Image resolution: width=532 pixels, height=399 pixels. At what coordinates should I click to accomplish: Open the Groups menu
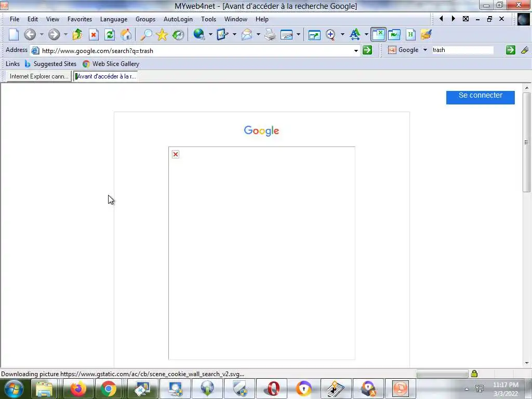pos(145,19)
